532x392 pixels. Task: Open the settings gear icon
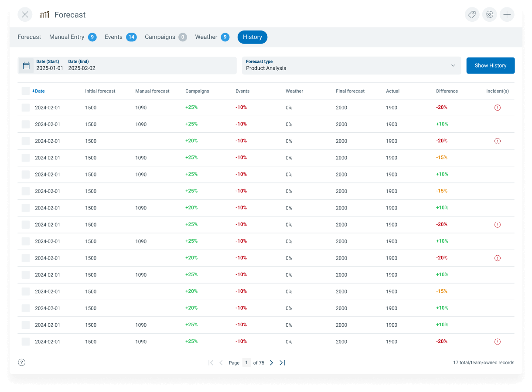pos(489,14)
